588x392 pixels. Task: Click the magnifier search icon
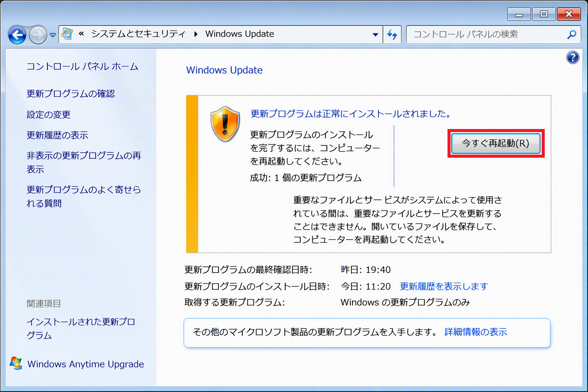[572, 34]
